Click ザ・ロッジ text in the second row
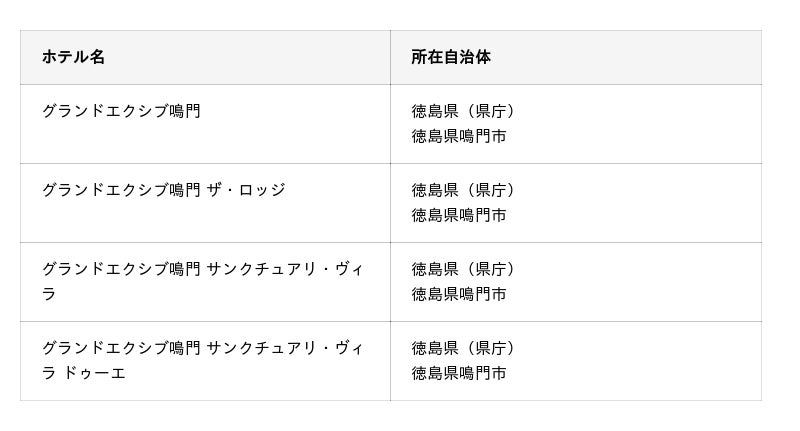This screenshot has height=431, width=800. (x=246, y=190)
